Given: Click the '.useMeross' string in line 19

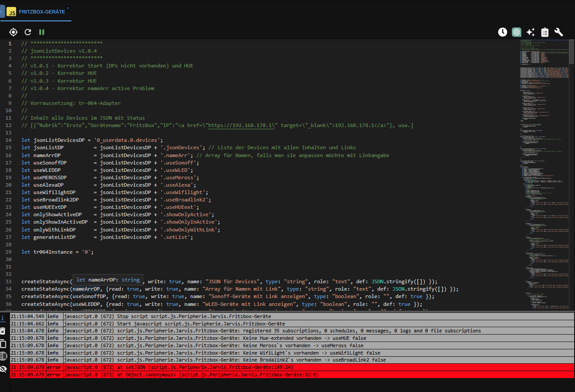Looking at the screenshot, I should coord(179,178).
